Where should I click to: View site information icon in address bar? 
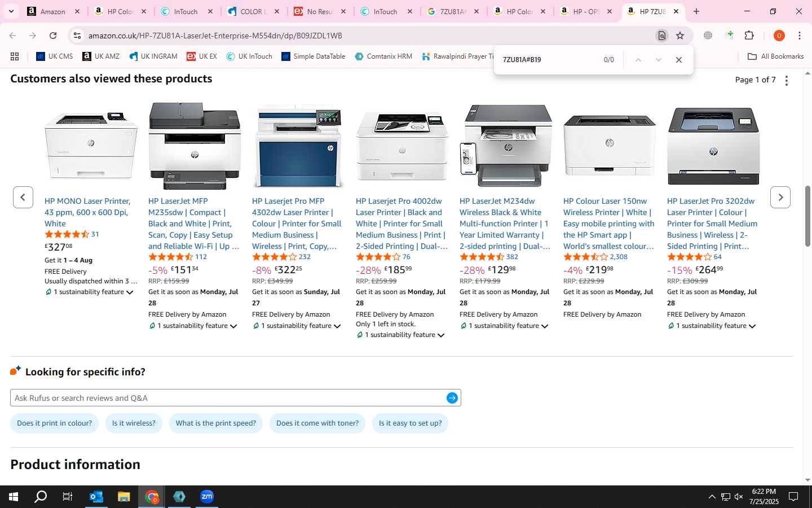click(77, 36)
